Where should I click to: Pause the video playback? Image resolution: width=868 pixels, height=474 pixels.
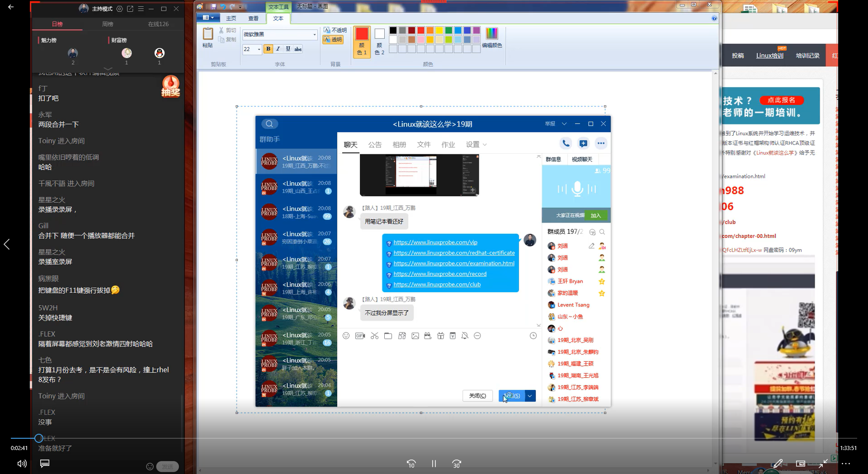coord(434,464)
